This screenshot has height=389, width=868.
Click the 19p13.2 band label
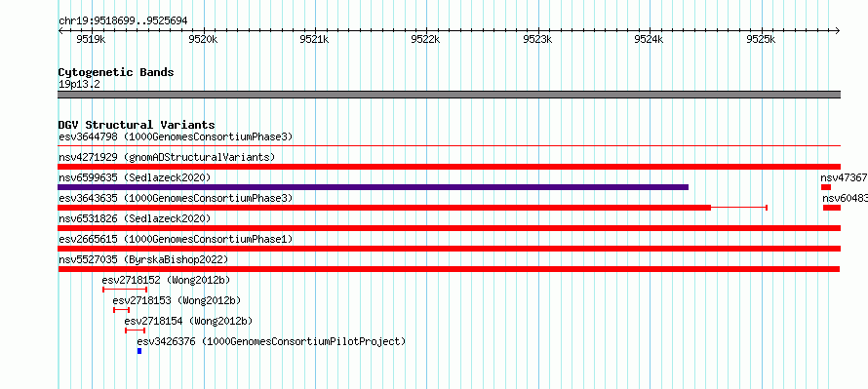[79, 84]
